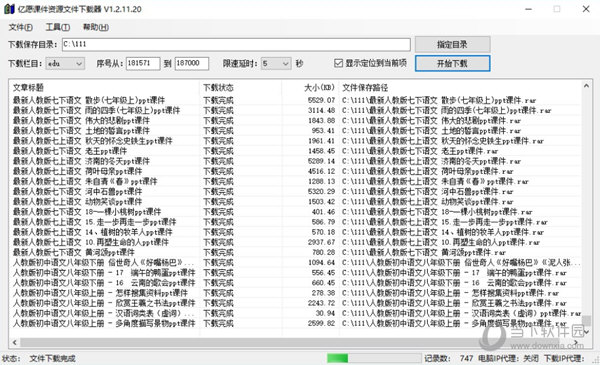Sort by 文件保存路径 column header
This screenshot has height=365, width=600.
(x=459, y=88)
